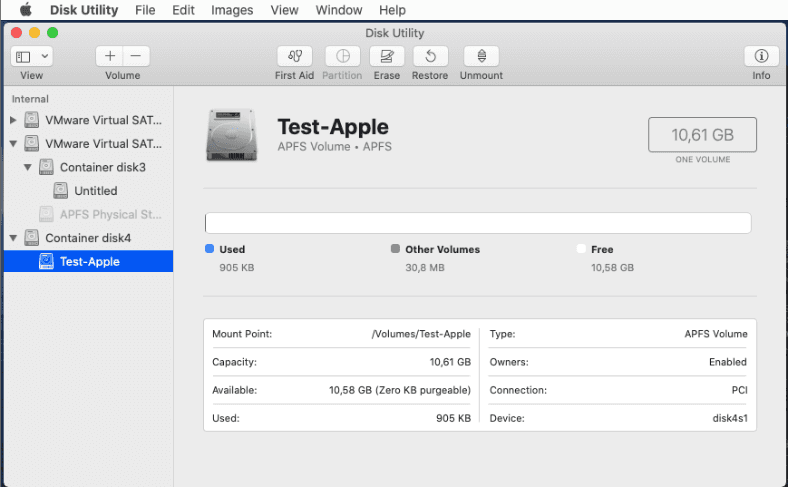Collapse the Container disk3 tree
Viewport: 788px width, 487px height.
point(28,167)
